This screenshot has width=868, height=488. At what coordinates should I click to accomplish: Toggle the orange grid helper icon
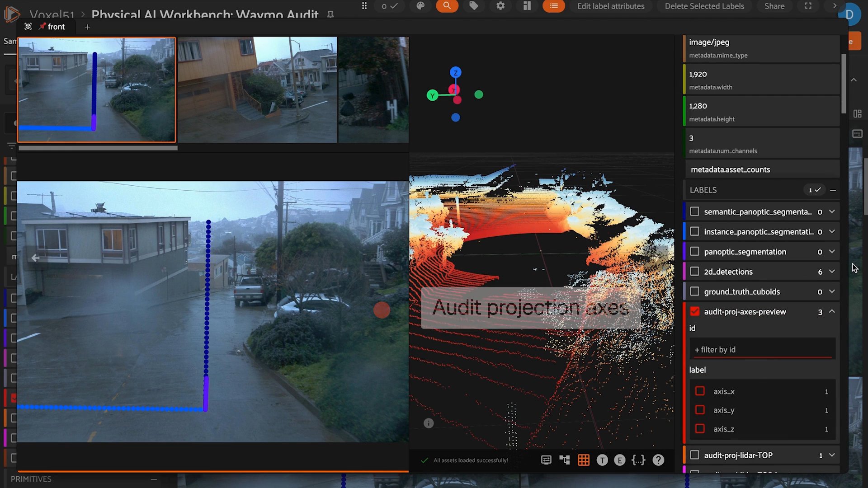(x=584, y=460)
